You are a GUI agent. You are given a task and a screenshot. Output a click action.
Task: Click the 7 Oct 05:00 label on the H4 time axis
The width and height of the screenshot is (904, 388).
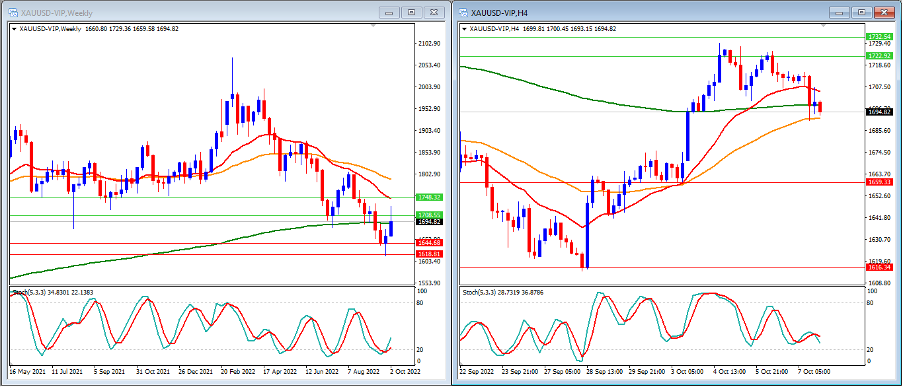[815, 372]
